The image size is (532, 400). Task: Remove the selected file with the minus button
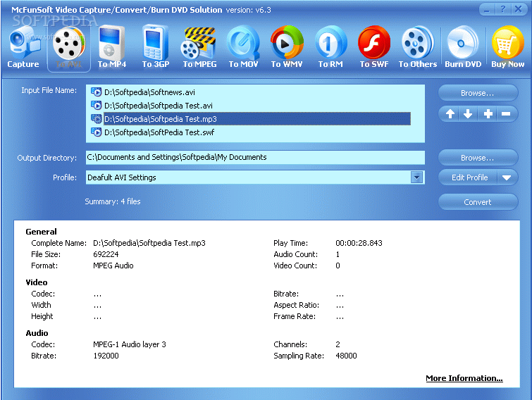coord(506,114)
